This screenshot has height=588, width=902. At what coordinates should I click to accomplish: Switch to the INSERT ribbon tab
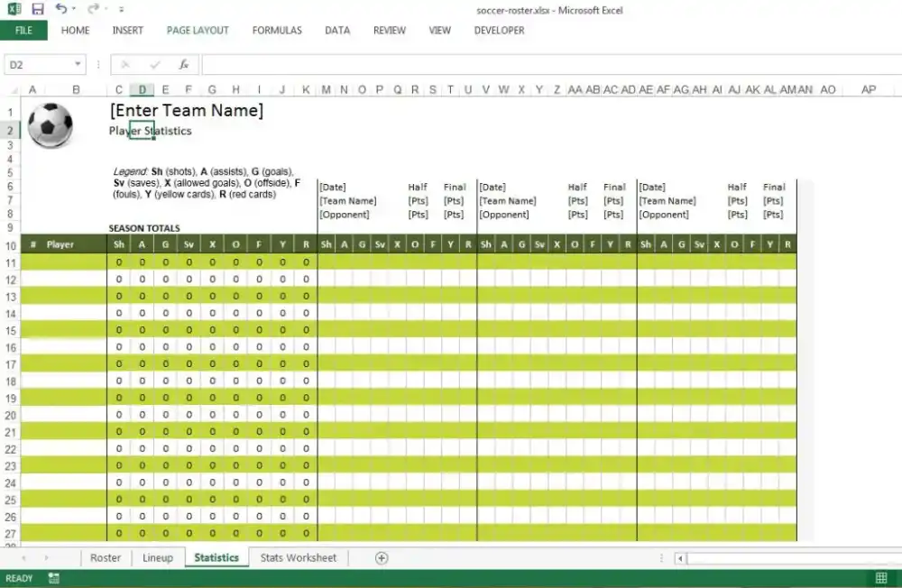tap(128, 31)
